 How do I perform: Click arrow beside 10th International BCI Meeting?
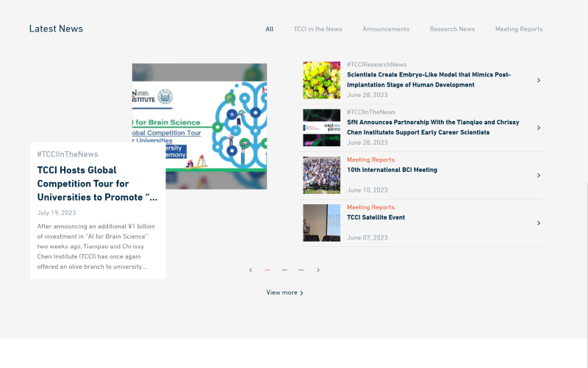coord(539,176)
